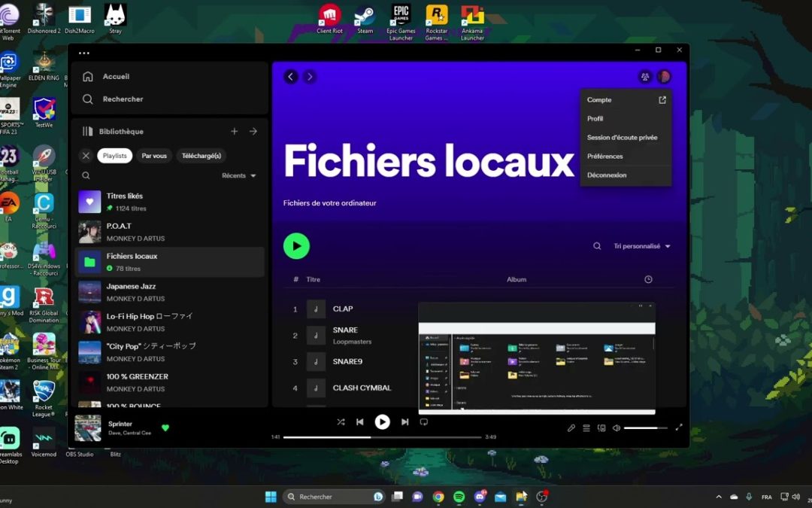Start Session d'écoute privée
The image size is (812, 508).
coord(626,138)
